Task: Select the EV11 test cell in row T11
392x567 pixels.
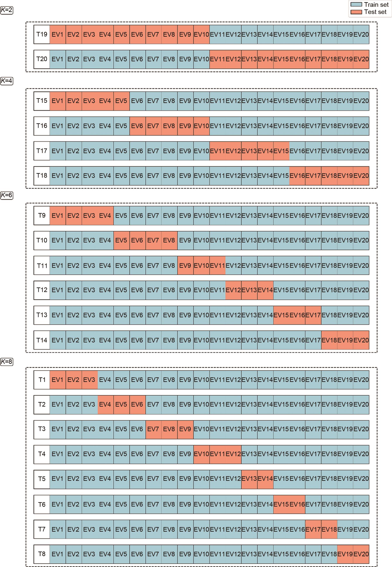Action: (x=217, y=265)
